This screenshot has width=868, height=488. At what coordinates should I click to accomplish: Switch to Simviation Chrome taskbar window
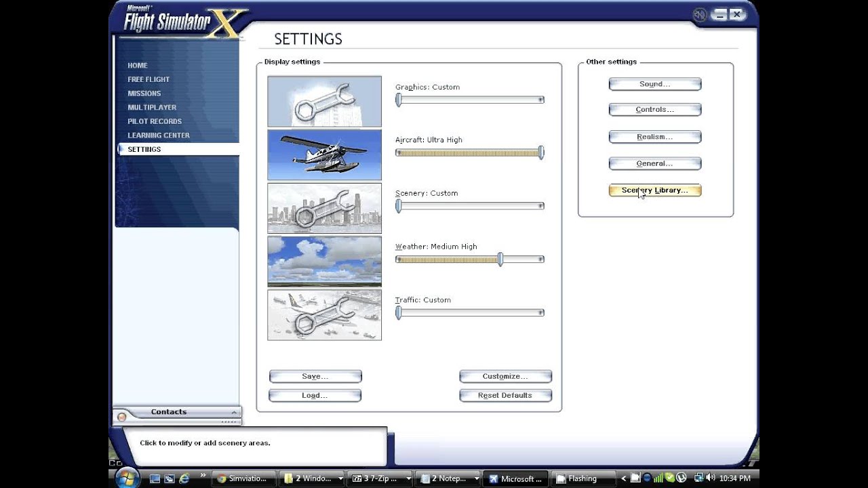(x=244, y=479)
